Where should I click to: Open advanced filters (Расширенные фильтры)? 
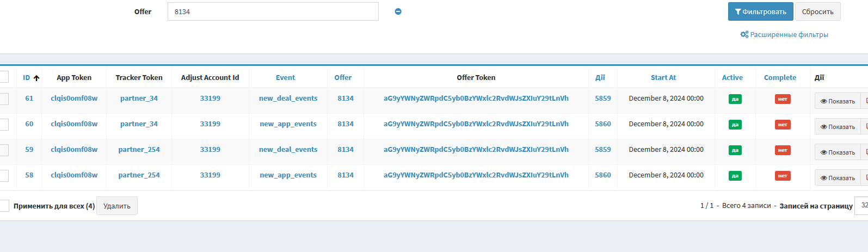[784, 34]
